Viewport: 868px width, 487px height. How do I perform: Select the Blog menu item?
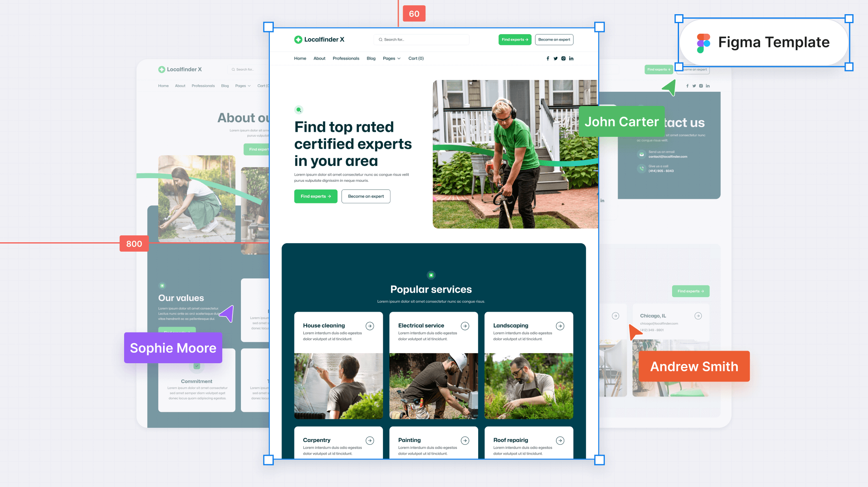click(370, 58)
